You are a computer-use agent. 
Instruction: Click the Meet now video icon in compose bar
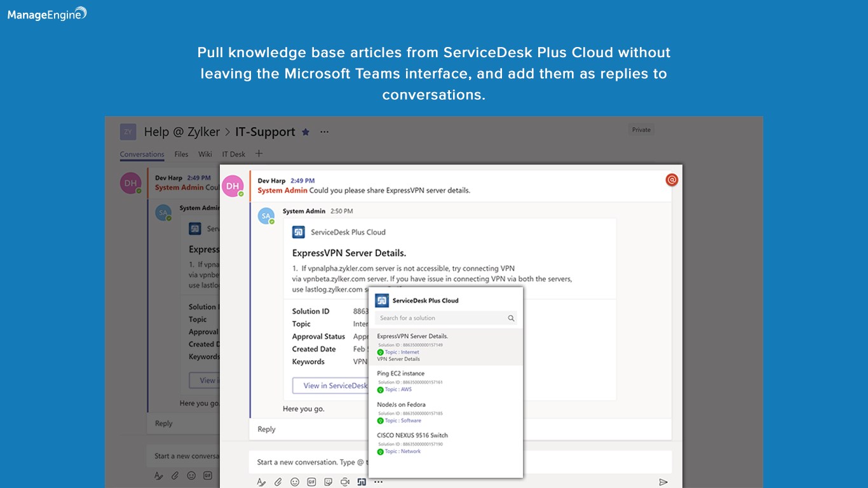345,482
